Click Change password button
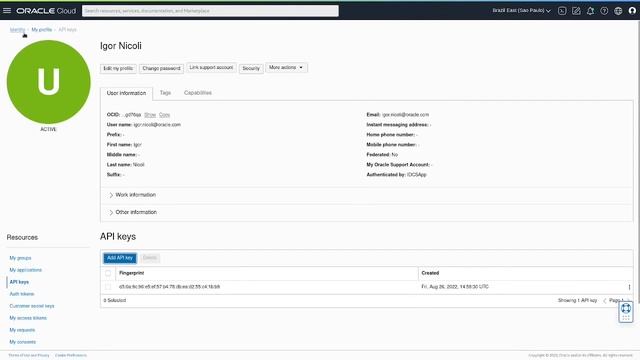This screenshot has width=640, height=360. [161, 69]
